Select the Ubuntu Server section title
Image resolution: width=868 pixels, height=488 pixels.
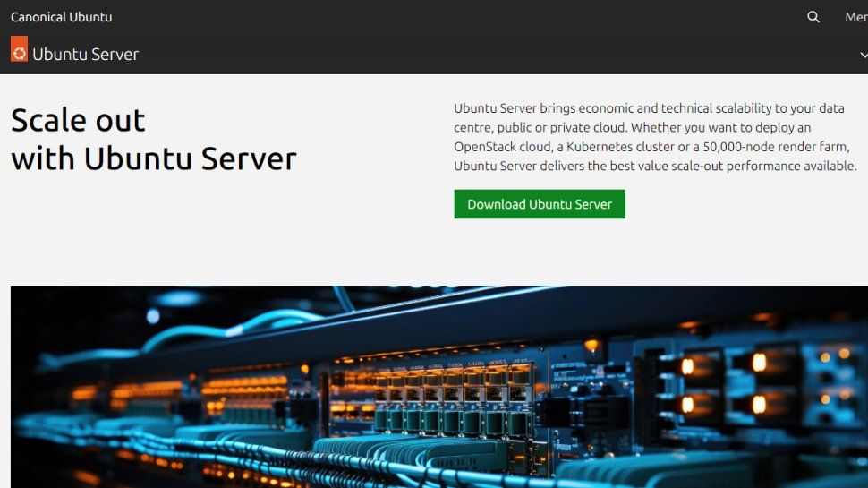[85, 55]
